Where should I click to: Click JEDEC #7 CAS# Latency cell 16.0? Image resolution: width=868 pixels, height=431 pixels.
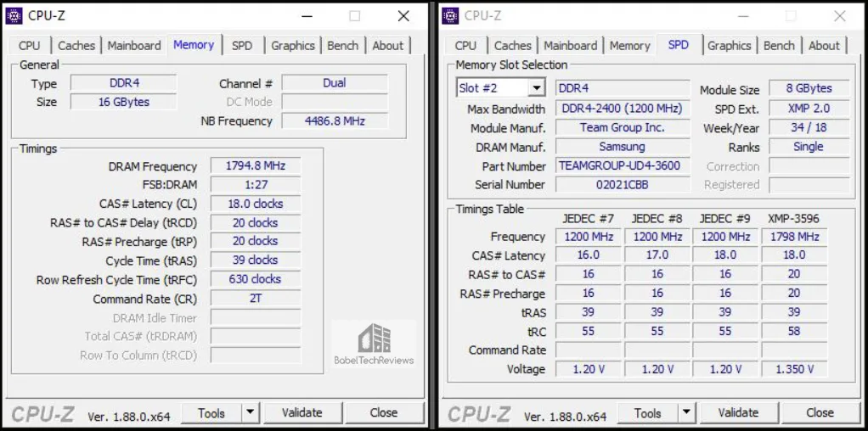589,255
